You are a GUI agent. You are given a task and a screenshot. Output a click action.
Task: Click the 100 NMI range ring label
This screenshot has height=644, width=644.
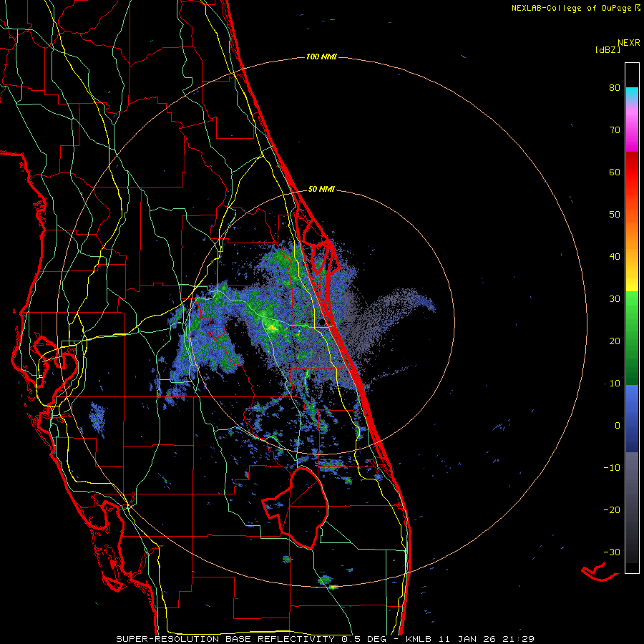tap(321, 57)
